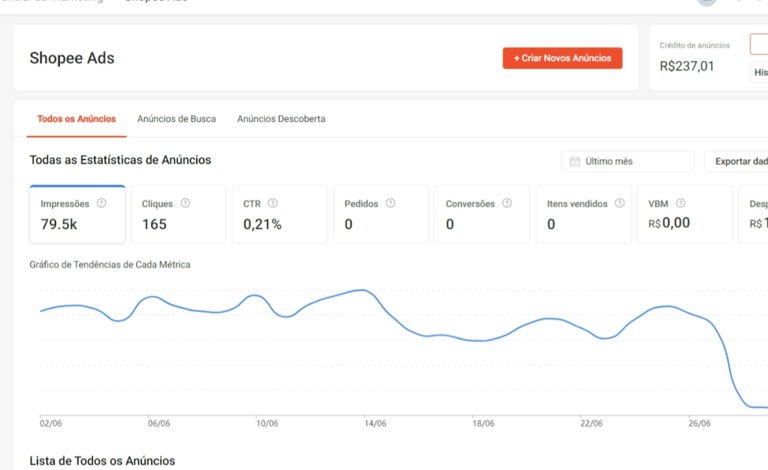Click the 10/06 date on chart axis
768x470 pixels.
pyautogui.click(x=267, y=423)
